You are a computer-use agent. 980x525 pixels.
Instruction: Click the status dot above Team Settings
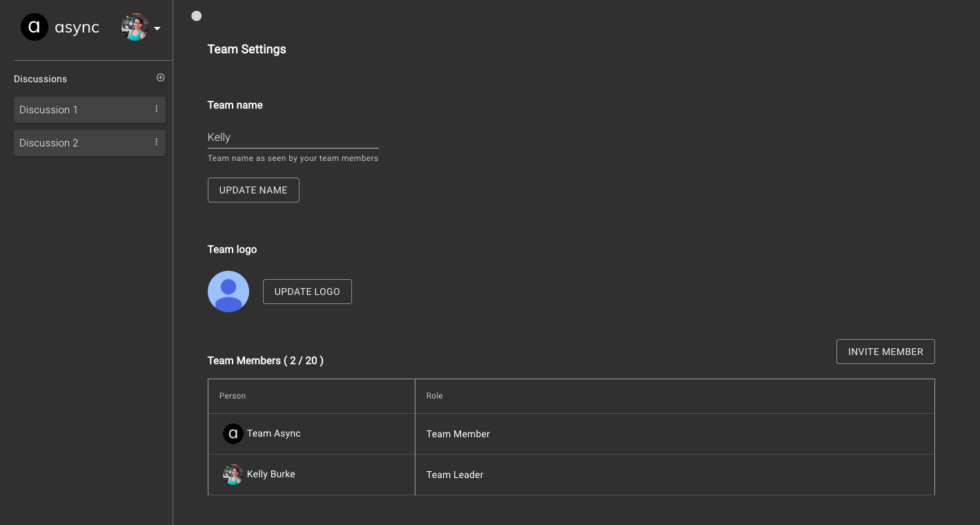(197, 15)
